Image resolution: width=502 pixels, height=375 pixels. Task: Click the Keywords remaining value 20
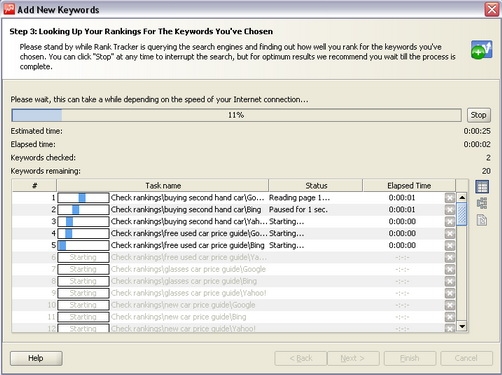pos(486,171)
